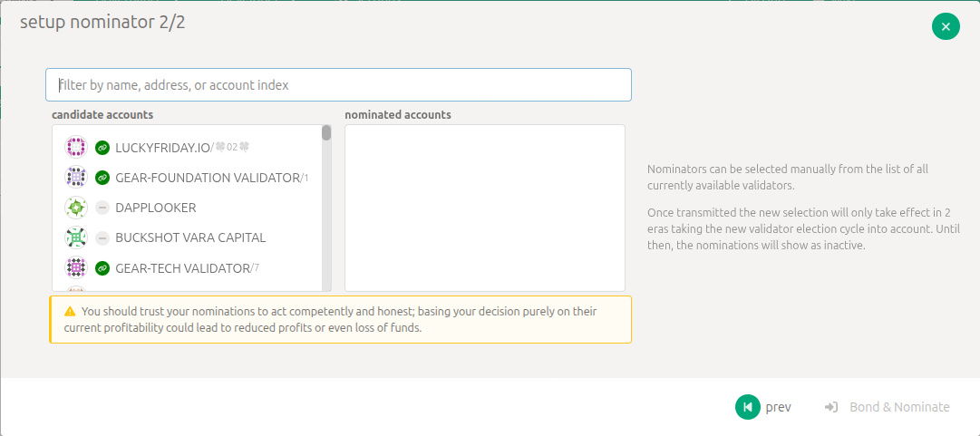Focus the filter by name input field
The image size is (980, 436).
click(338, 85)
